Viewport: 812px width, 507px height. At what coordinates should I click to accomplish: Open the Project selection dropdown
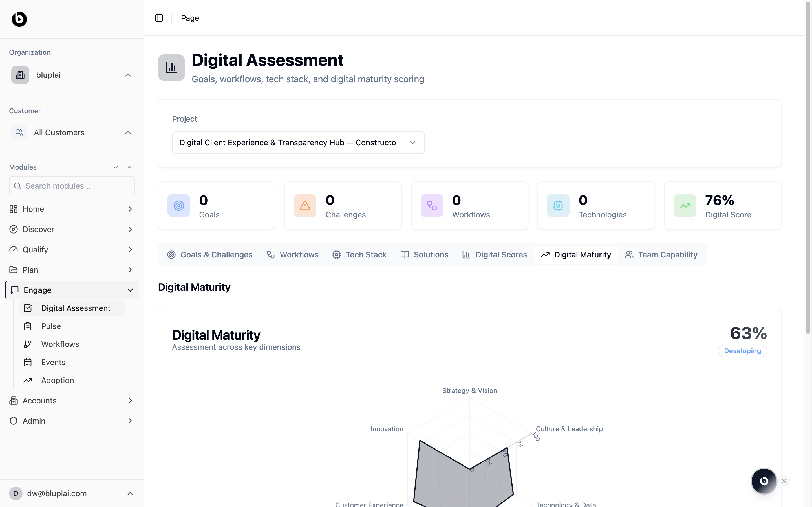coord(298,143)
